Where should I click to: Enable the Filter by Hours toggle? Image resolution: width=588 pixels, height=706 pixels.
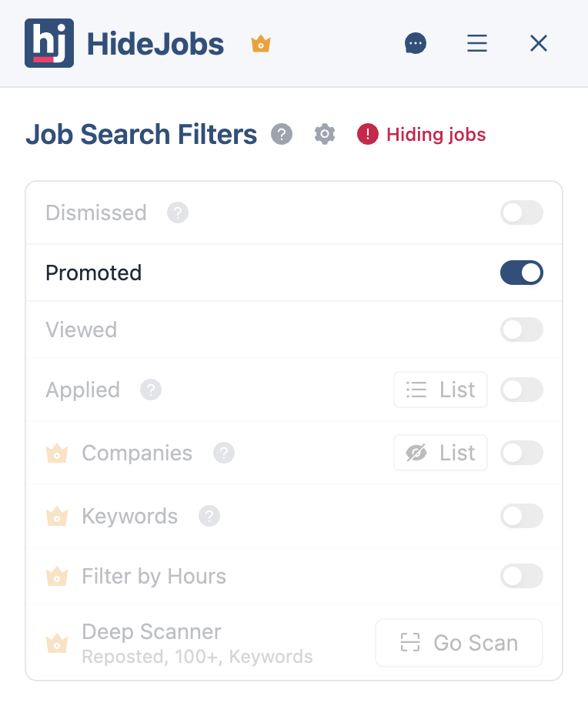522,576
